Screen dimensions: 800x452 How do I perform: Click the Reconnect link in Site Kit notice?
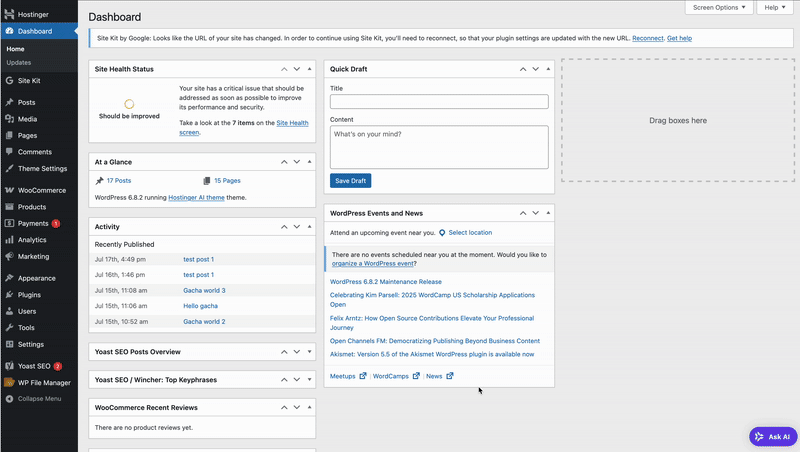coord(647,38)
